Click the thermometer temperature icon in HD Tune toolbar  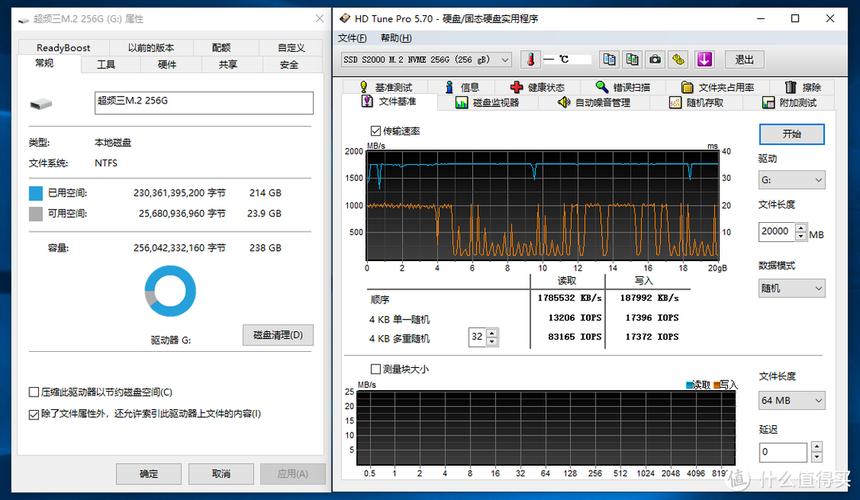(x=530, y=59)
